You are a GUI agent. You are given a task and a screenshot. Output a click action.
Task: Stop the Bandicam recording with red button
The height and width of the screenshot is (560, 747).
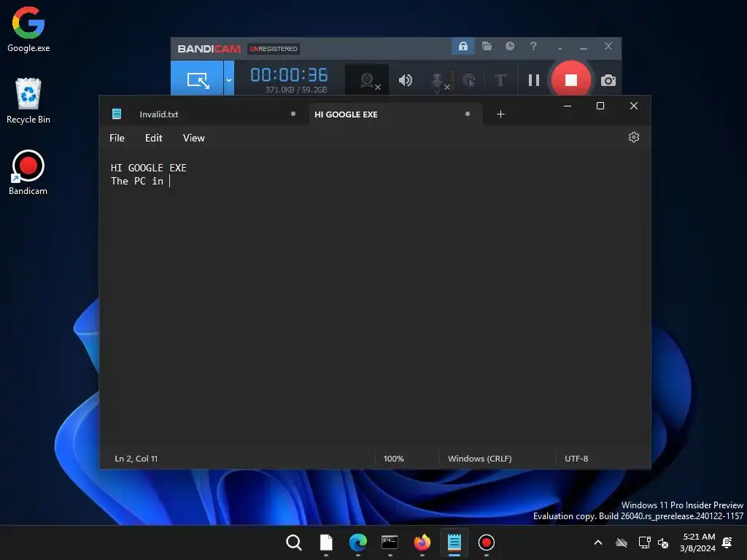click(570, 80)
